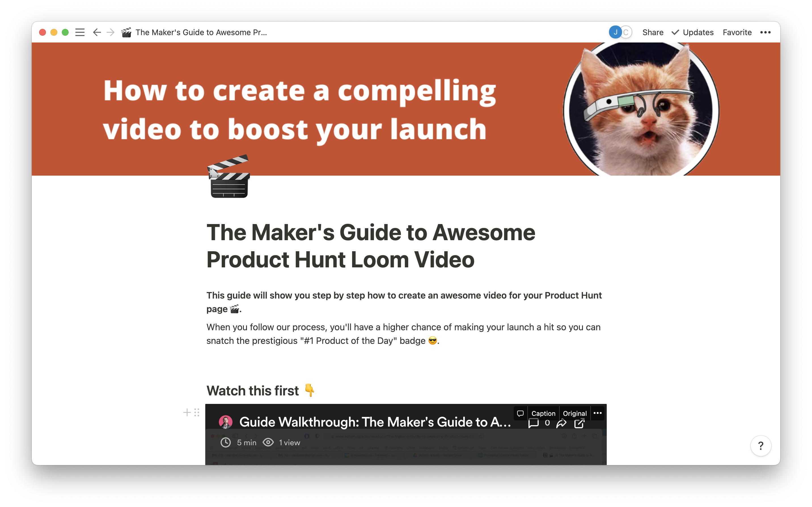Click the Updates checkmark icon
The height and width of the screenshot is (507, 812).
coord(674,32)
